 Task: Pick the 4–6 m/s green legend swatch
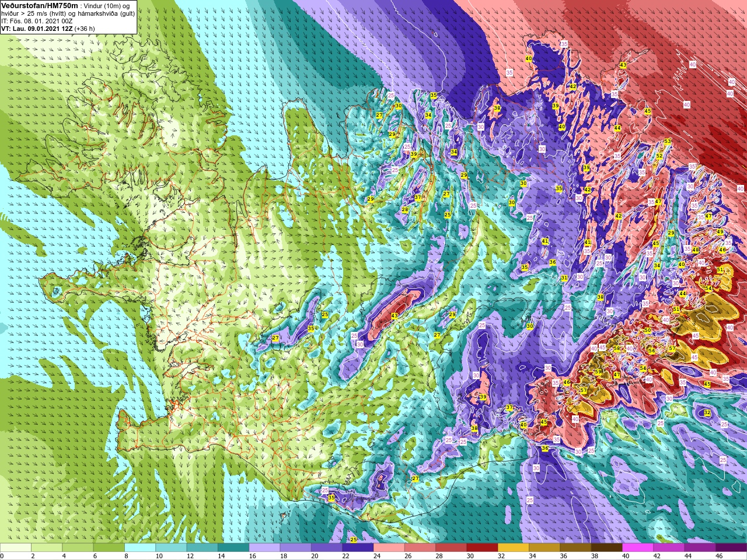pos(78,548)
